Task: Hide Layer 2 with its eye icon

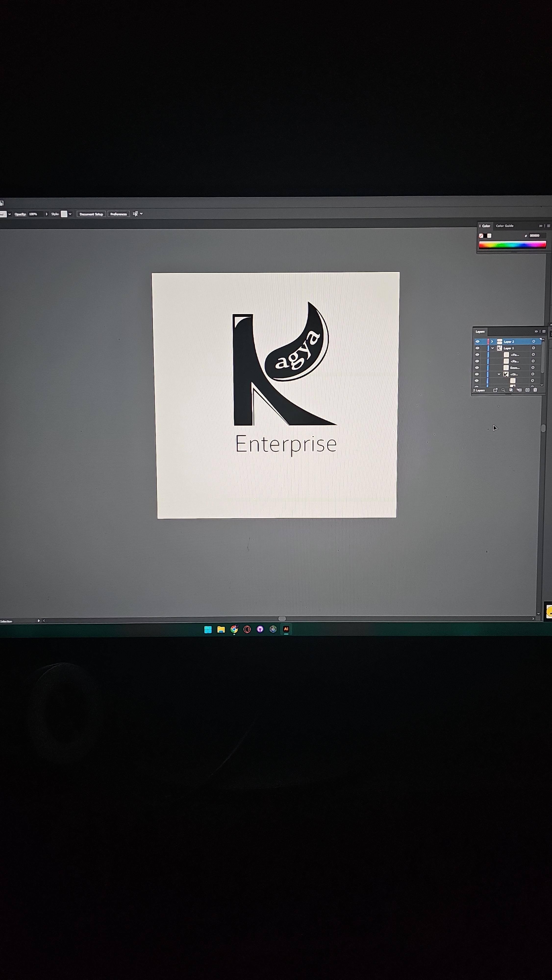Action: 477,342
